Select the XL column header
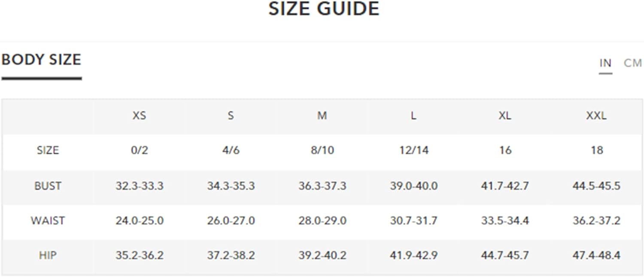644x277 pixels. pos(505,116)
